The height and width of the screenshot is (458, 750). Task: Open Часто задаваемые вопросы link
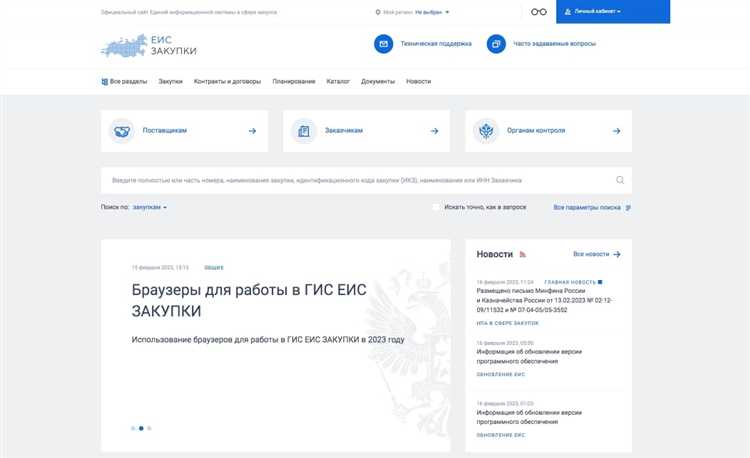click(554, 44)
